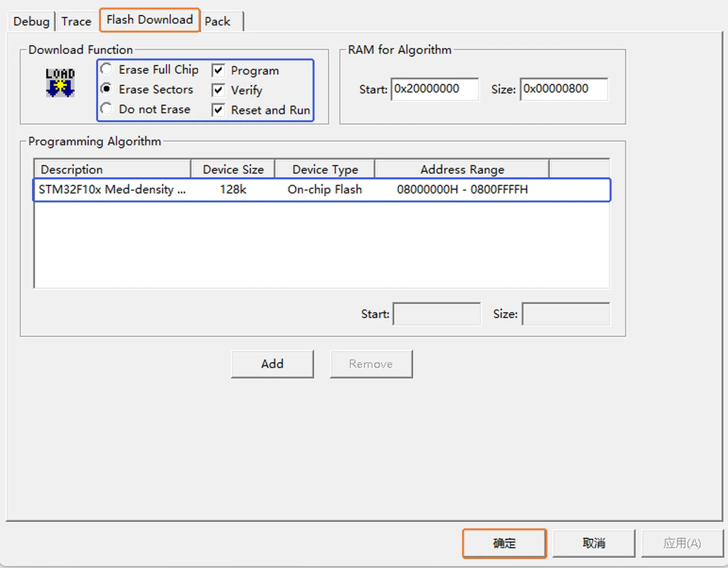Select the STM32F10x Med-density algorithm row

[x=322, y=190]
